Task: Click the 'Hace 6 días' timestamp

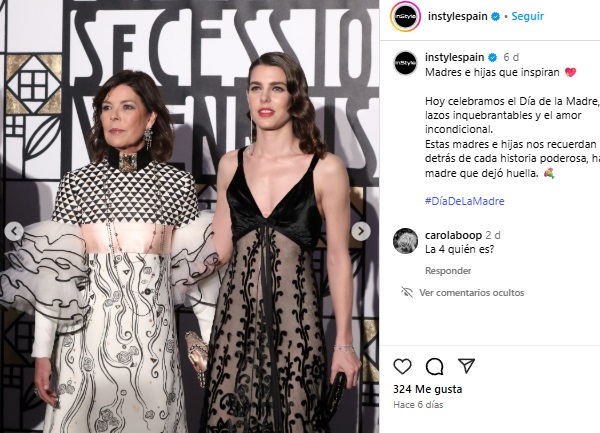Action: point(418,405)
